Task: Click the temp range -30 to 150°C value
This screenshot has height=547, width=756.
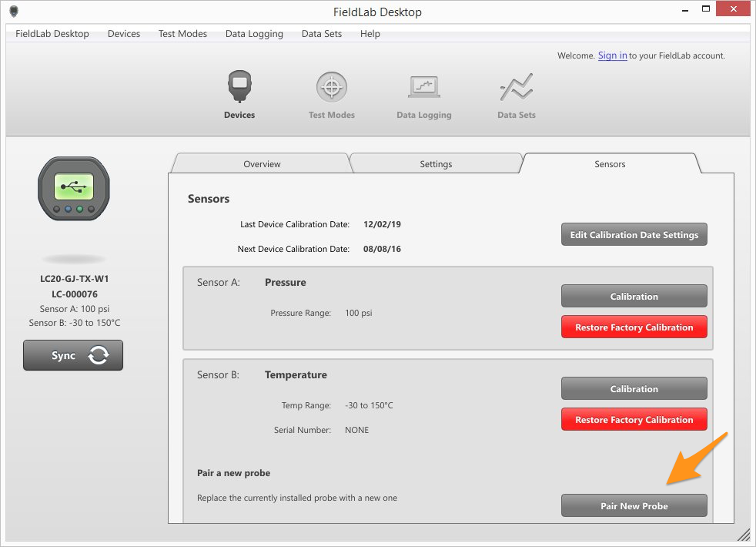Action: pos(369,406)
